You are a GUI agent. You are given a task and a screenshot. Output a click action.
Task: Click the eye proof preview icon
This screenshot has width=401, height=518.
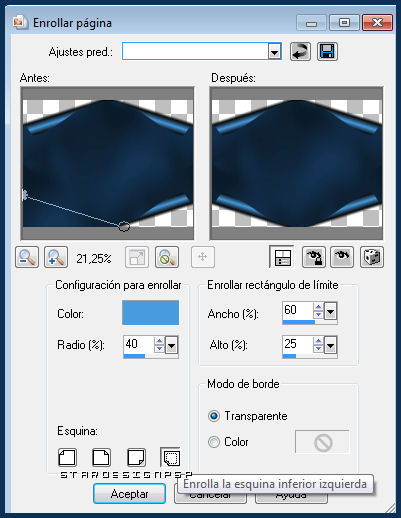342,257
